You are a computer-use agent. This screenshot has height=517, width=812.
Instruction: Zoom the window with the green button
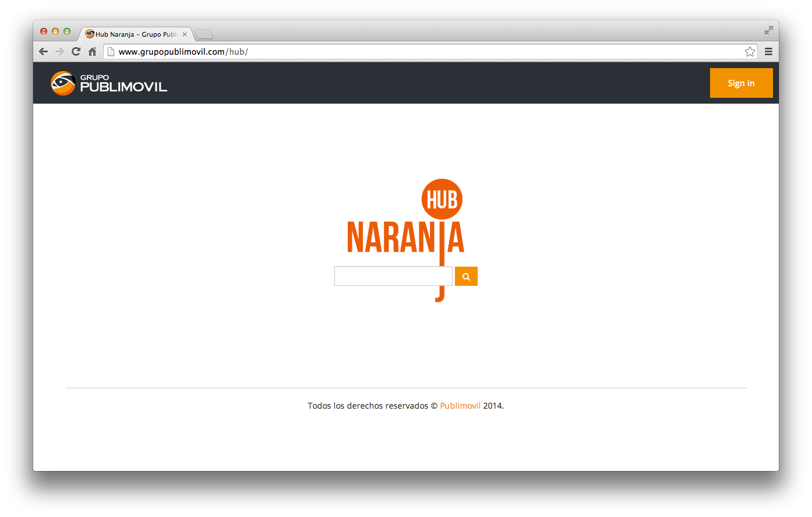tap(67, 31)
